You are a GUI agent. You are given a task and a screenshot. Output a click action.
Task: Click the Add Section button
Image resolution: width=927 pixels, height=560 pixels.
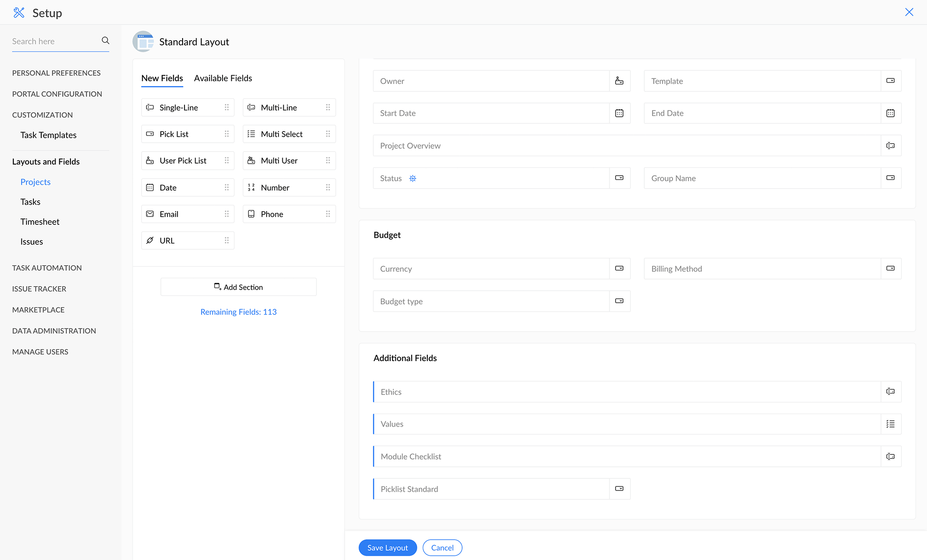[238, 287]
